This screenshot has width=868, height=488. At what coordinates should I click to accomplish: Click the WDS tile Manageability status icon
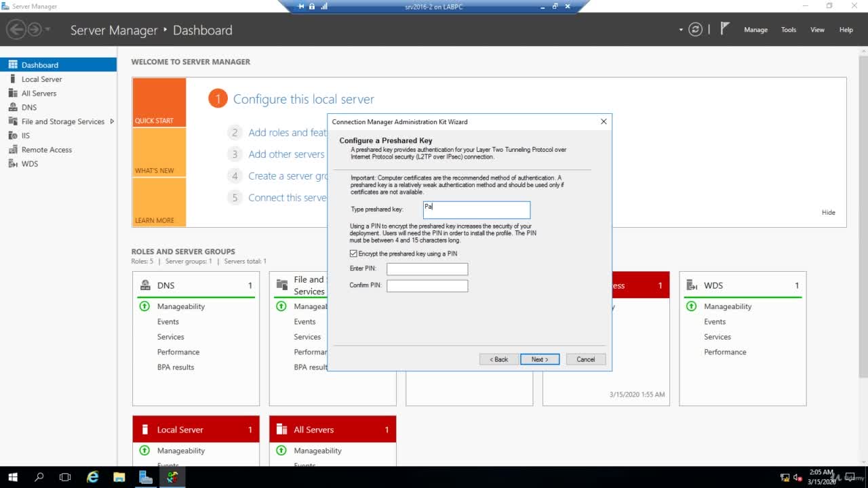point(691,306)
